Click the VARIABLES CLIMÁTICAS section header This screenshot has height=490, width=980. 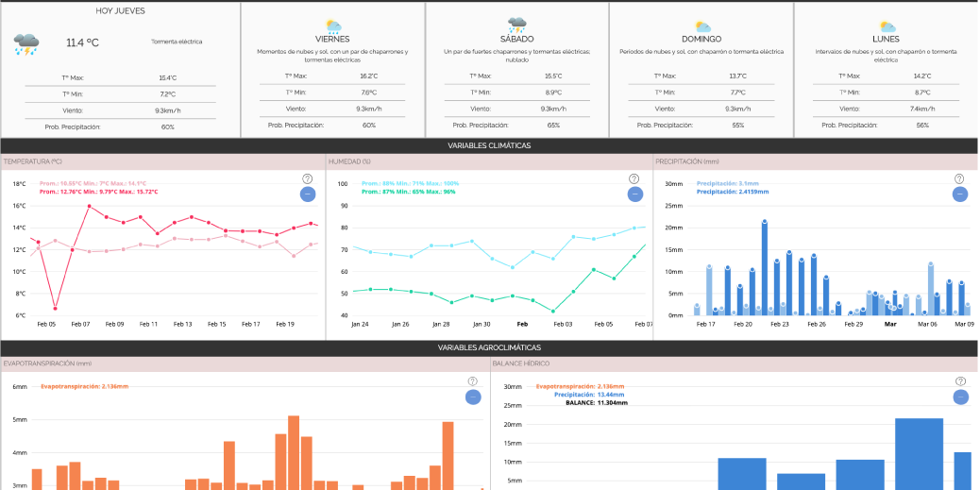489,145
